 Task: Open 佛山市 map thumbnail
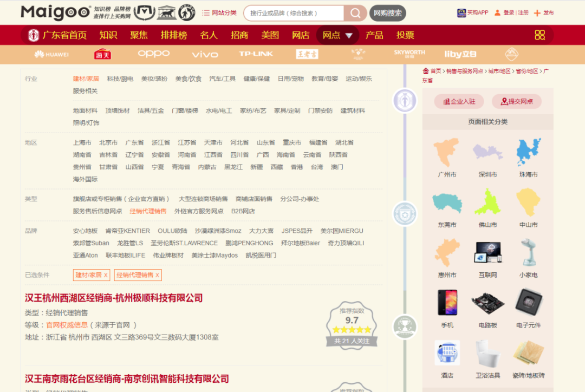point(487,202)
